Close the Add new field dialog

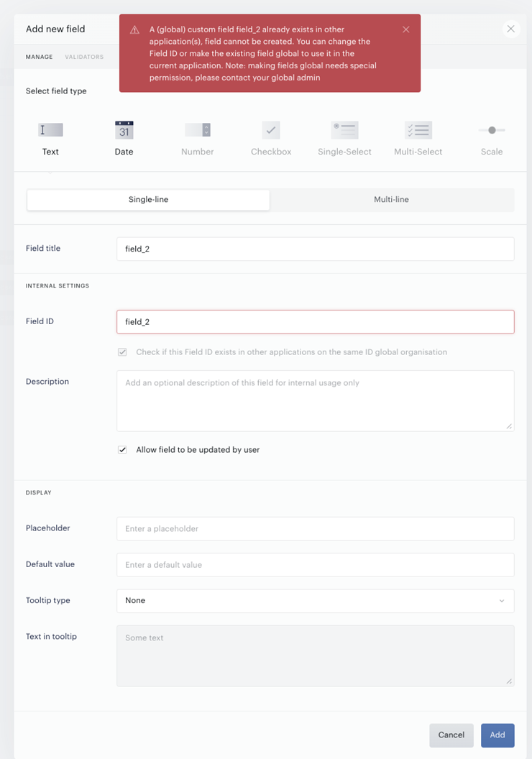[x=510, y=29]
